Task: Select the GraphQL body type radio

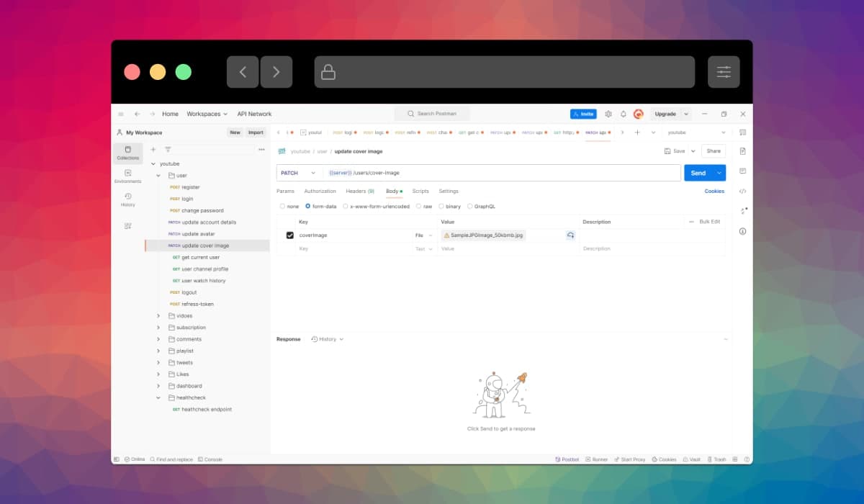Action: pos(470,207)
